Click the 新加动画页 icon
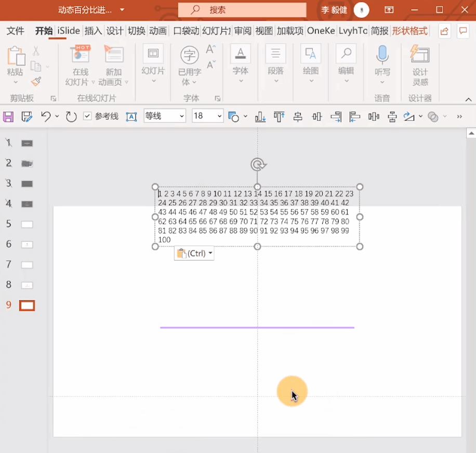The height and width of the screenshot is (453, 476). [x=113, y=54]
